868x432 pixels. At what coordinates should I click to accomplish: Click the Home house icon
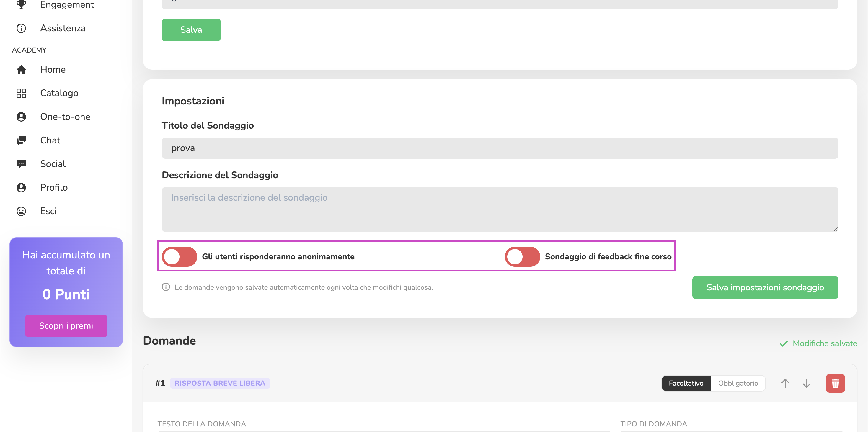21,70
